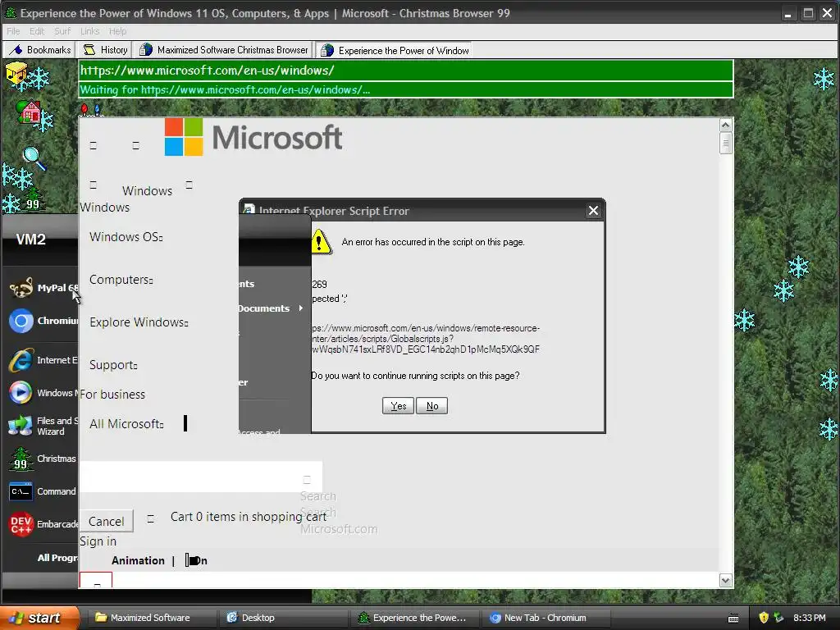
Task: Click the Start button
Action: [39, 618]
